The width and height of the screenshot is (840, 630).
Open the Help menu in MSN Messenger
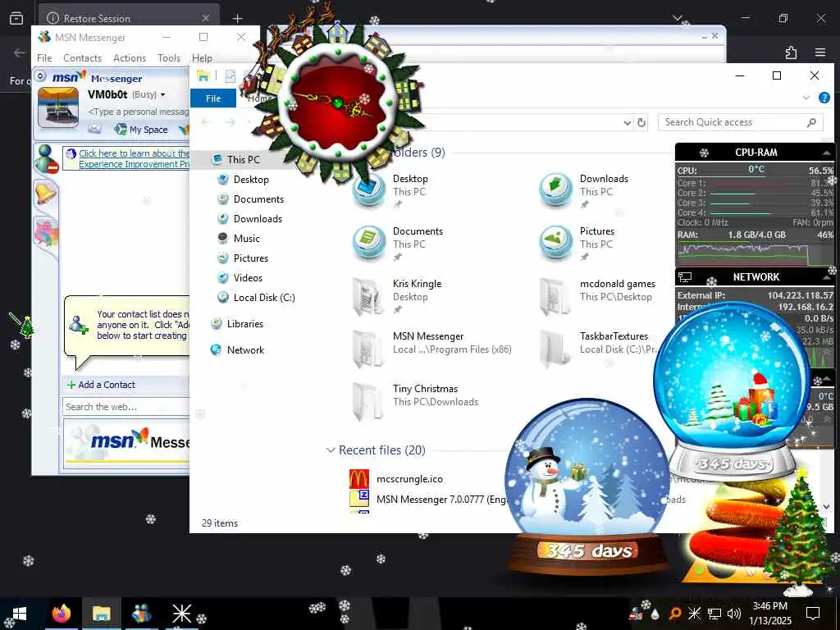click(x=202, y=58)
